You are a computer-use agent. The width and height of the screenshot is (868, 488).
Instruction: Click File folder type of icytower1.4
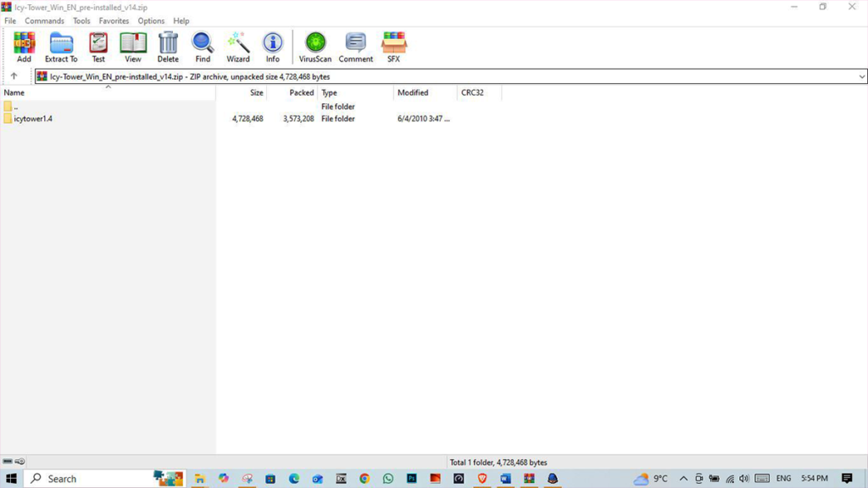coord(337,119)
